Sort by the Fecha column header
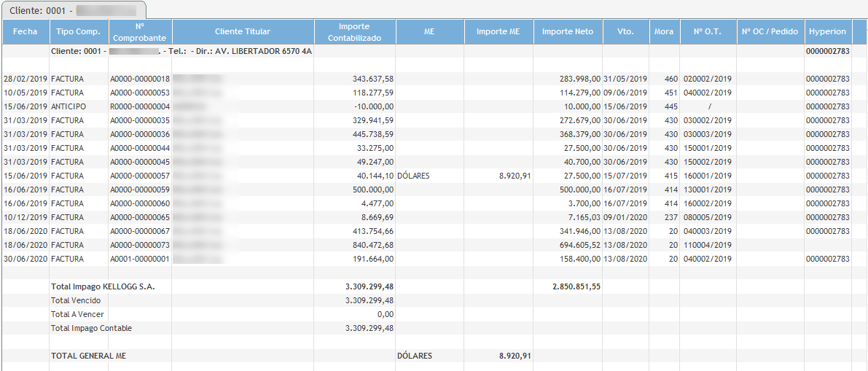Image resolution: width=868 pixels, height=371 pixels. 25,32
